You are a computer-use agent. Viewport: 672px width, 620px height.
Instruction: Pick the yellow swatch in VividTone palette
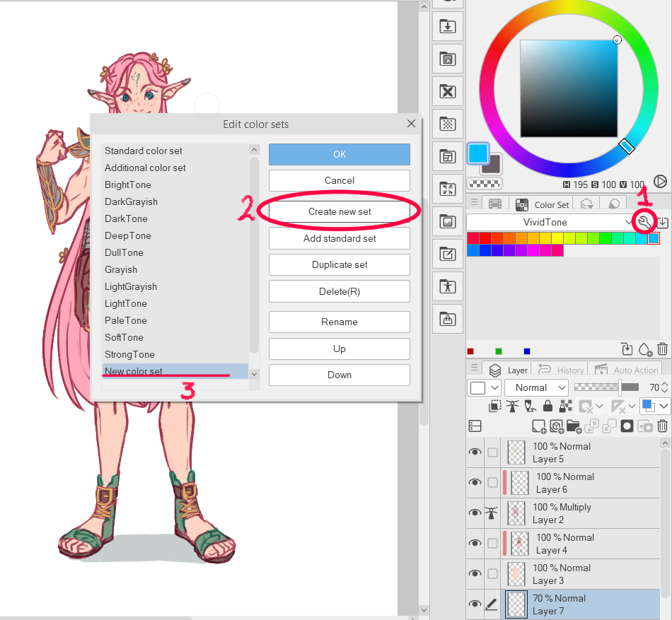click(557, 238)
